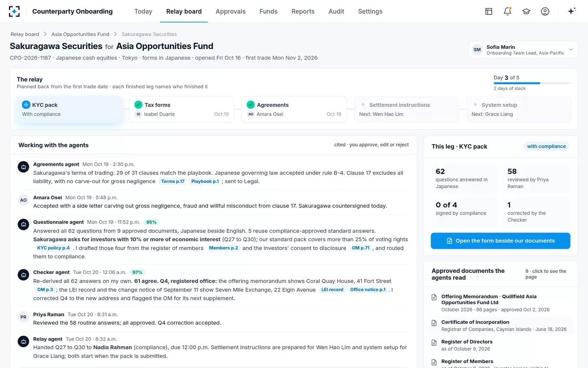Go to the Funds tab

[x=269, y=11]
